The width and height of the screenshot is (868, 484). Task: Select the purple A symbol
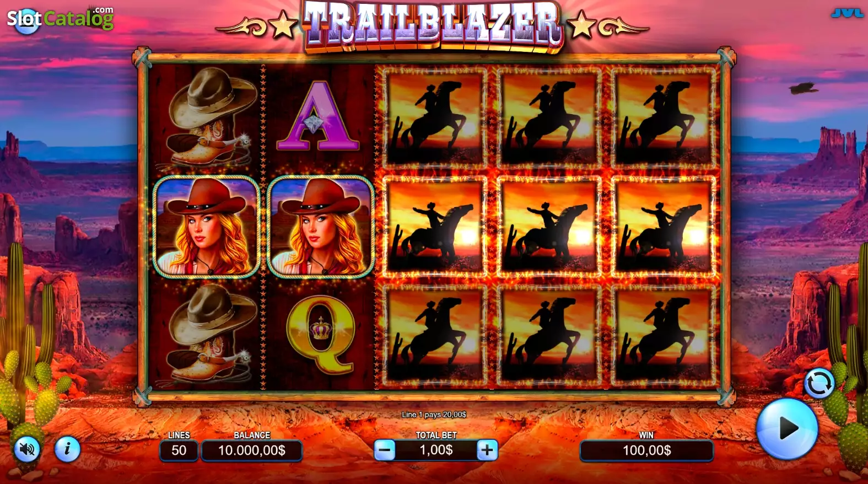click(x=318, y=116)
